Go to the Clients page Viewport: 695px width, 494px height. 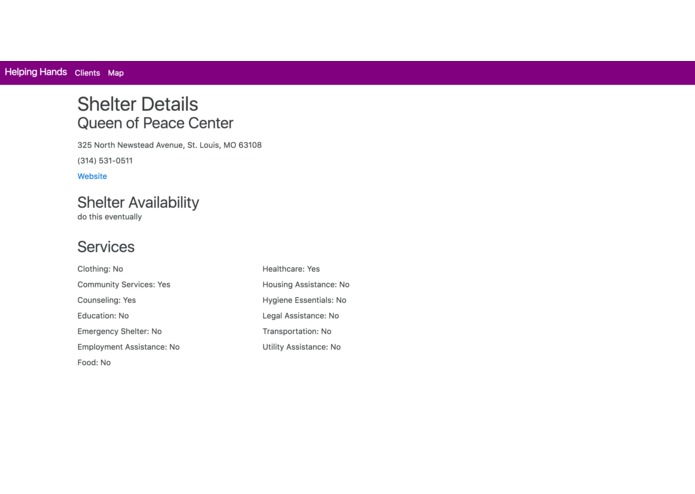[x=87, y=73]
